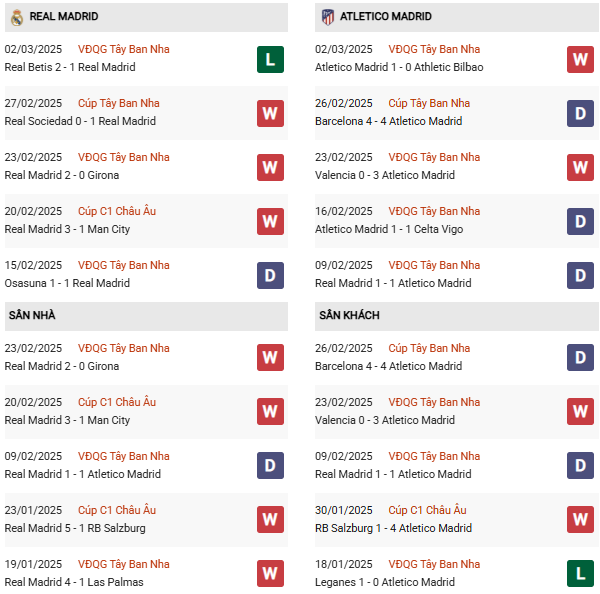Click the green L badge for Leganes match
Screen dimensions: 600x594
click(580, 574)
